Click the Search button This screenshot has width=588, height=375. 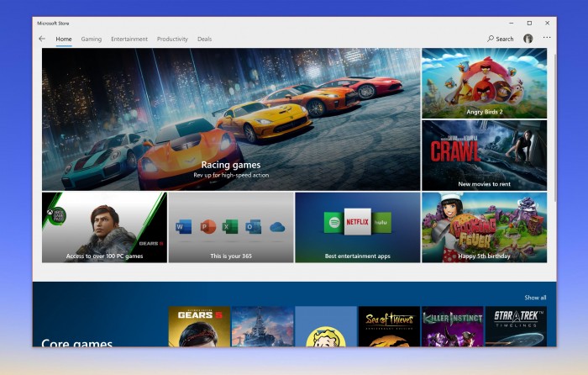pyautogui.click(x=500, y=39)
